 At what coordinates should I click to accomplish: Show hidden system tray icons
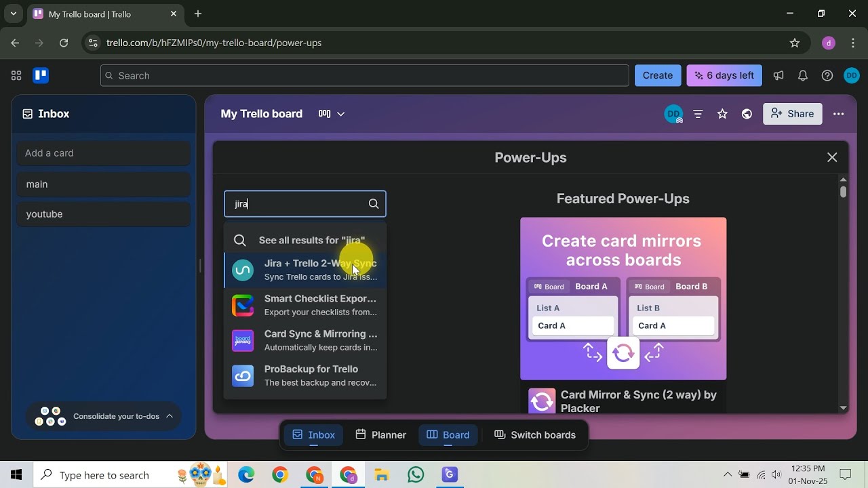pos(728,475)
